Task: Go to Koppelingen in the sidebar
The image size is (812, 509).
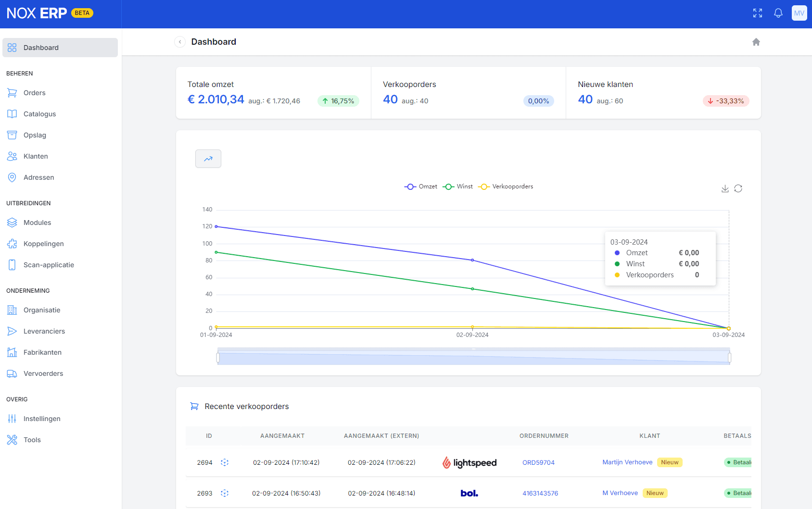Action: 43,244
